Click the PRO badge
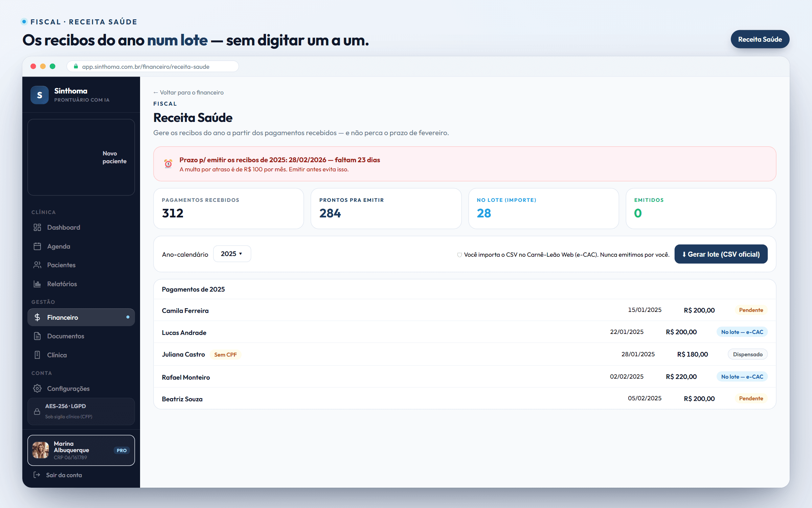812x508 pixels. click(122, 450)
